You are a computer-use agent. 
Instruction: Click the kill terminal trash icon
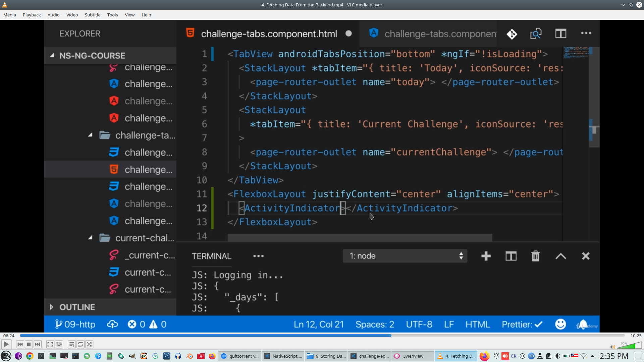pos(535,256)
